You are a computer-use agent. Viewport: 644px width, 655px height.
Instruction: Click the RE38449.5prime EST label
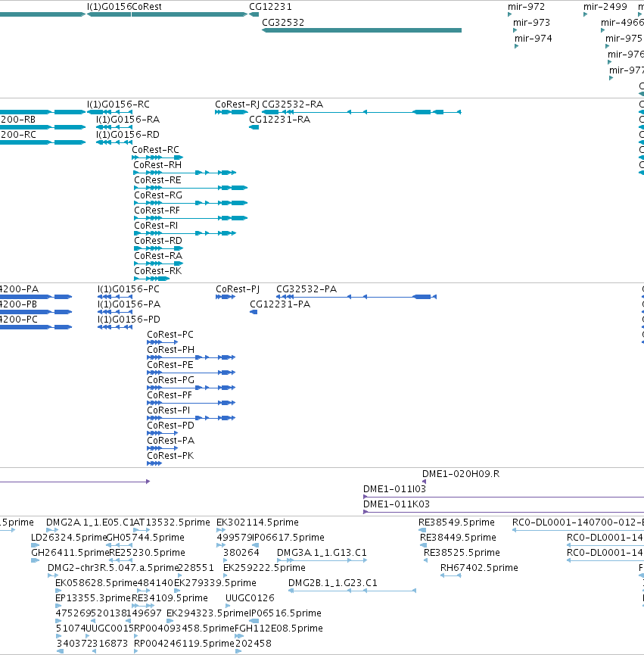(459, 537)
